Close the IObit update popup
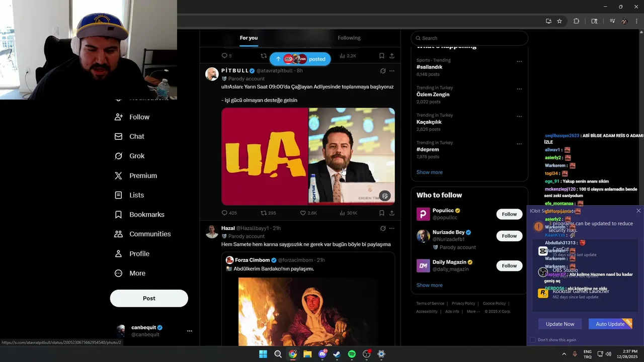The height and width of the screenshot is (362, 644). (x=638, y=211)
